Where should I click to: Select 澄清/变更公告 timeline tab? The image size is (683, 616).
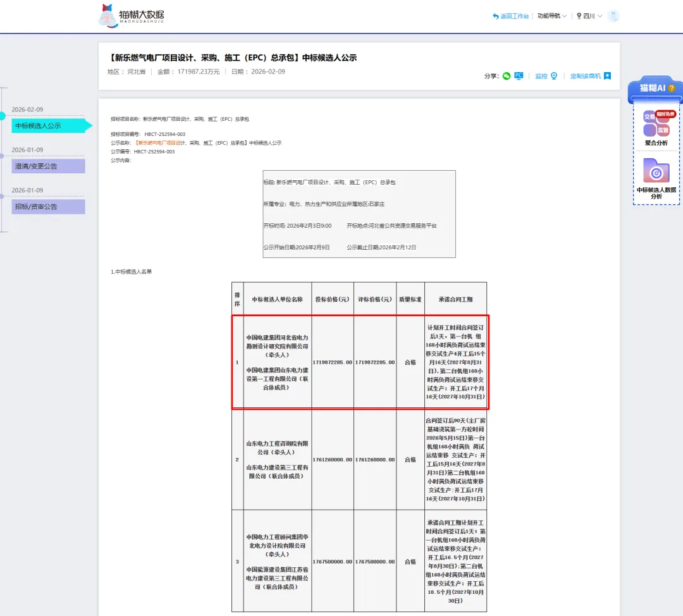coord(48,166)
